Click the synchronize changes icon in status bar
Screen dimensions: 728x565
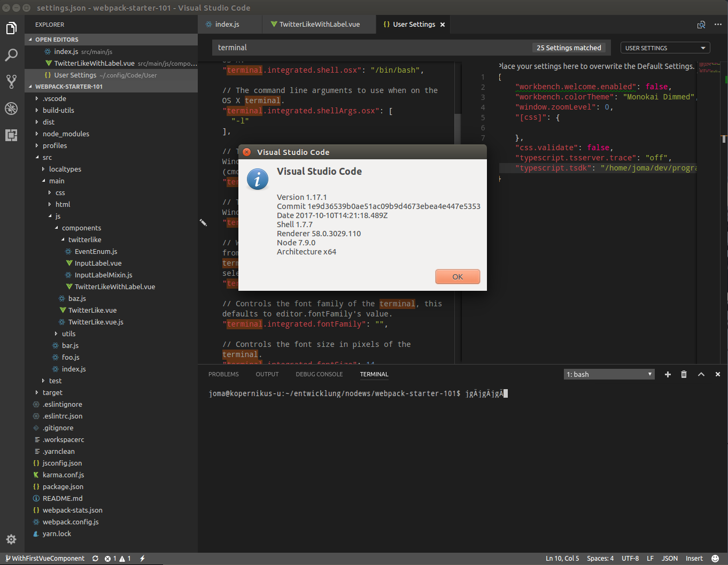click(x=95, y=559)
